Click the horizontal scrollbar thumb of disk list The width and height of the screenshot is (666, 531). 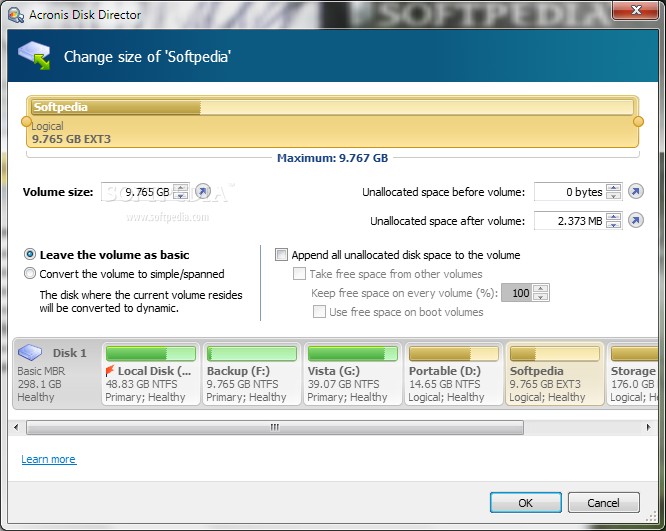point(275,427)
